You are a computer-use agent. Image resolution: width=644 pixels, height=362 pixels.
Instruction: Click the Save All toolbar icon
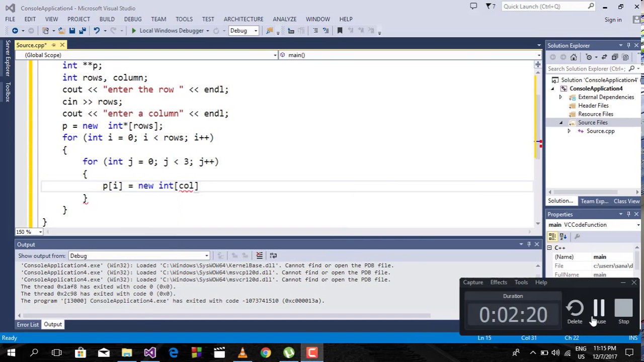point(82,31)
